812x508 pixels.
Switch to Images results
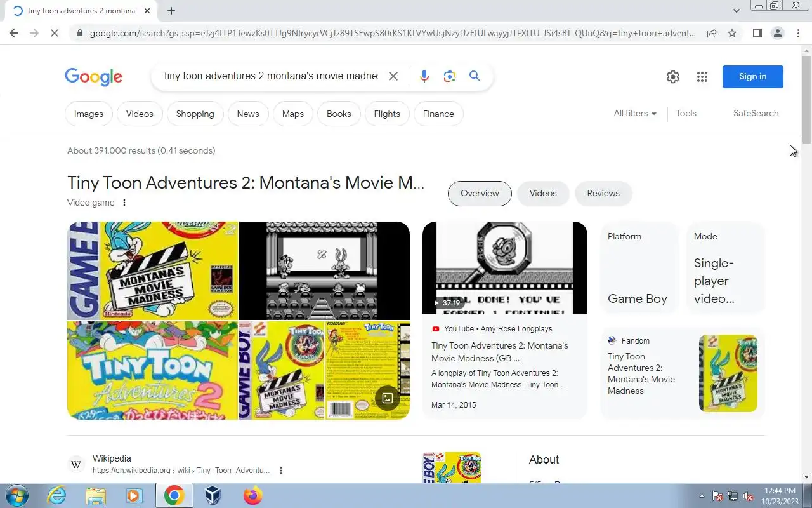click(x=89, y=114)
